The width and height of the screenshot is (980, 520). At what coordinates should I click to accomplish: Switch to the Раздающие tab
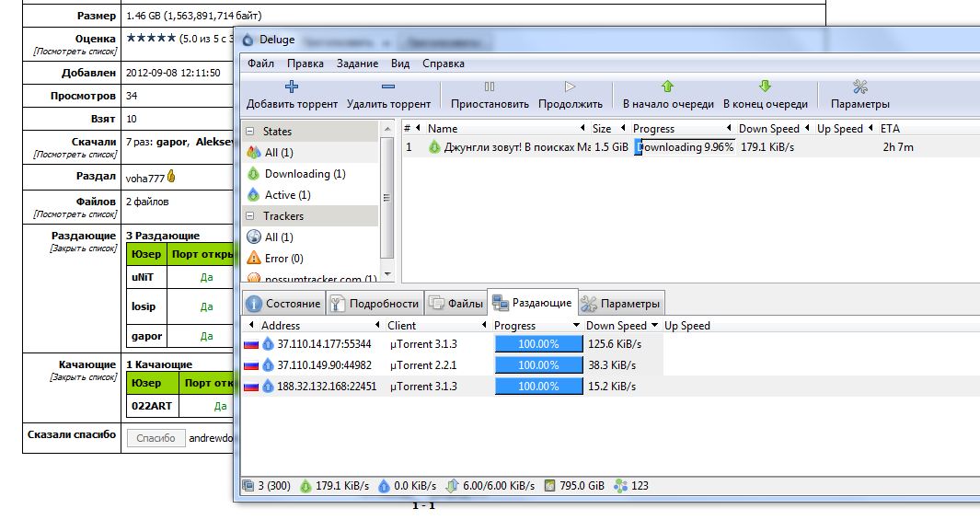(533, 303)
